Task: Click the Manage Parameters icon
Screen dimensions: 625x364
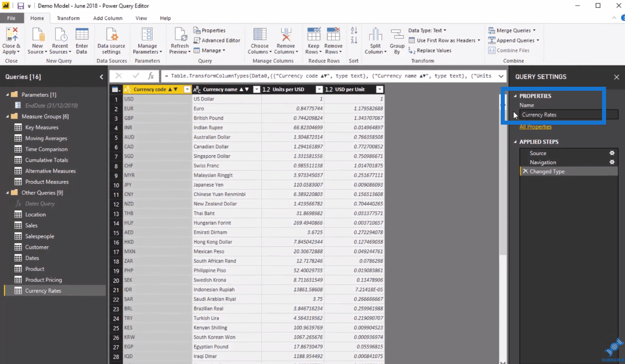Action: [147, 35]
